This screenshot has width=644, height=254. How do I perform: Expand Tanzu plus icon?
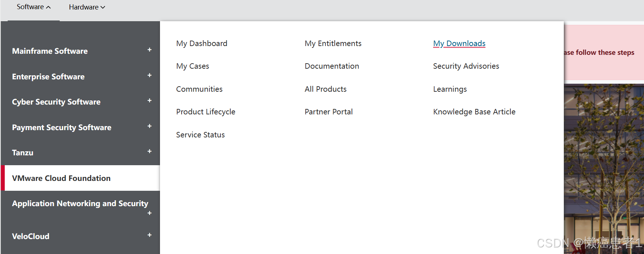(x=149, y=151)
